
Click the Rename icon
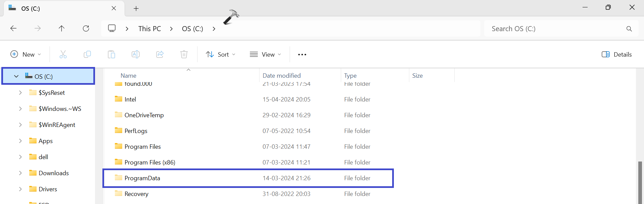coord(136,54)
